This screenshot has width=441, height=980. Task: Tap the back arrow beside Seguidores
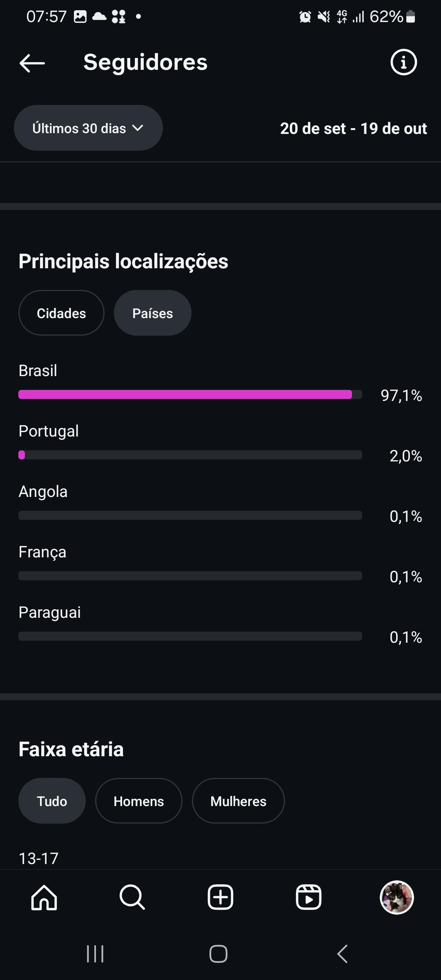click(x=32, y=63)
